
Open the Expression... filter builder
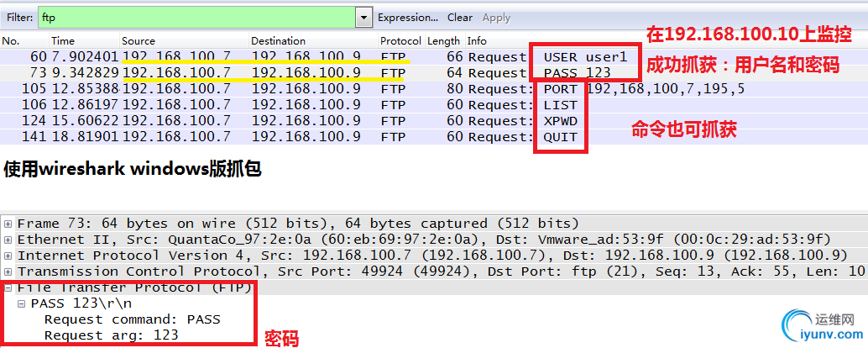coord(408,17)
